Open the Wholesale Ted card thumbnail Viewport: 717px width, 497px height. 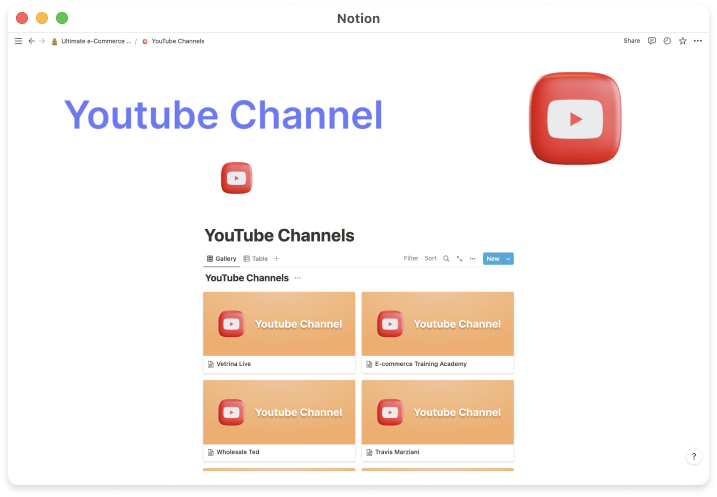coord(279,412)
